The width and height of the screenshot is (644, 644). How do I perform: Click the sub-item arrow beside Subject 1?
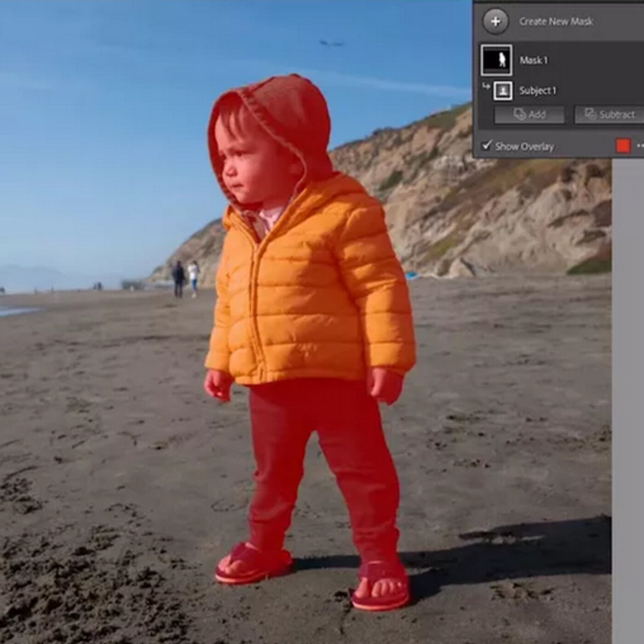point(486,86)
